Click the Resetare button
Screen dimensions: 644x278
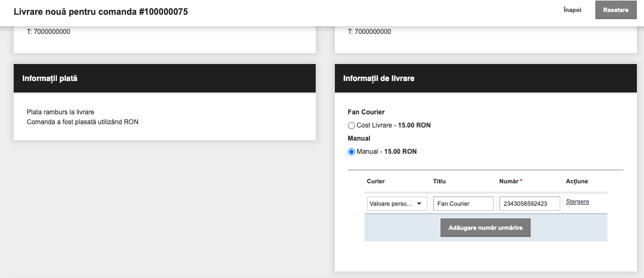click(x=616, y=10)
